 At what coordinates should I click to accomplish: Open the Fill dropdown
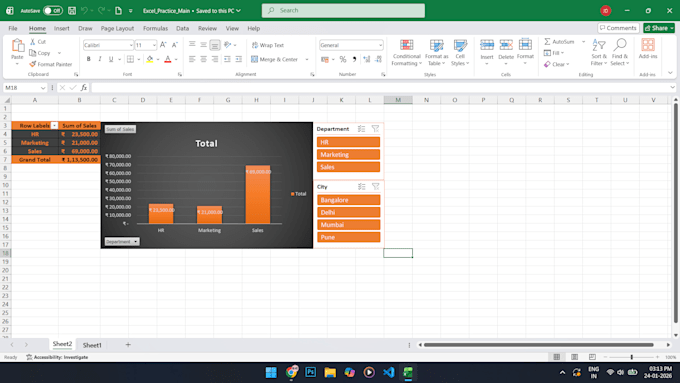[x=554, y=53]
